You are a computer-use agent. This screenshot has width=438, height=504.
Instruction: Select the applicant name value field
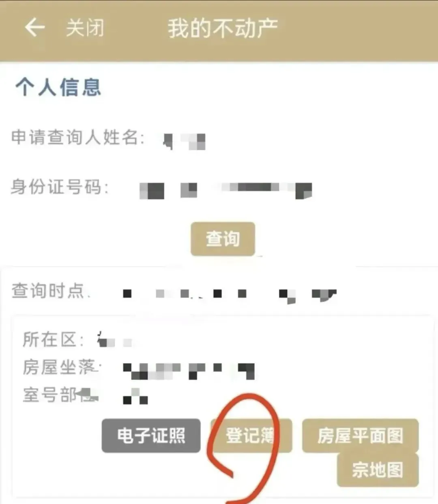click(184, 141)
